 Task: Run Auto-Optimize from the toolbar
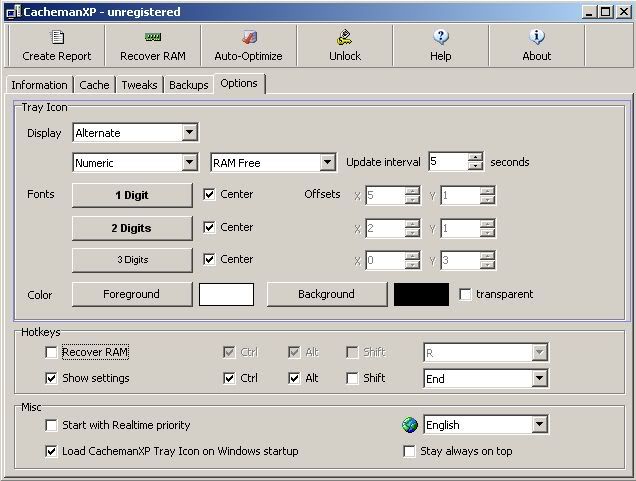tap(248, 38)
